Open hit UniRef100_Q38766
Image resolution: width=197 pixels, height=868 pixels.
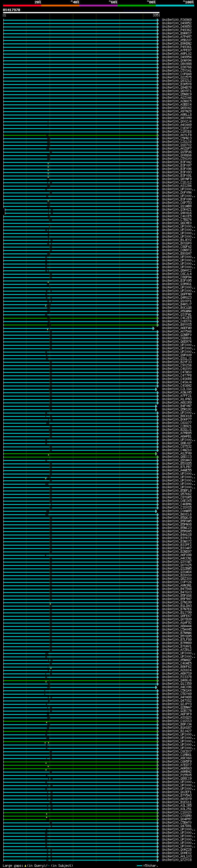(x=177, y=67)
